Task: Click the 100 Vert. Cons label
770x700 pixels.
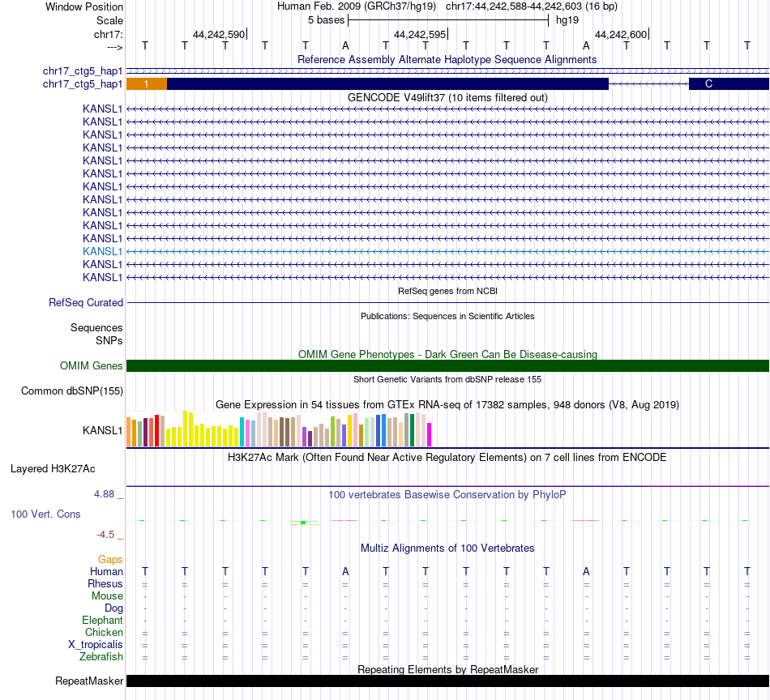Action: [45, 514]
